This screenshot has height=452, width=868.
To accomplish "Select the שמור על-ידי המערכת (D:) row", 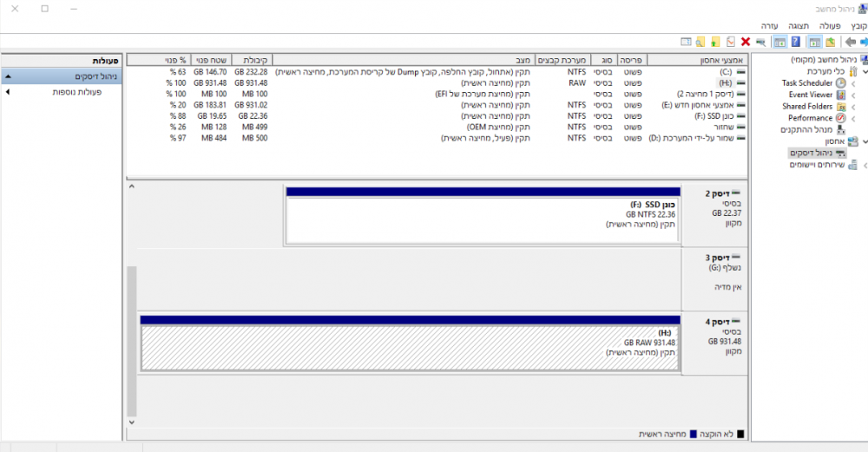I will (437, 138).
